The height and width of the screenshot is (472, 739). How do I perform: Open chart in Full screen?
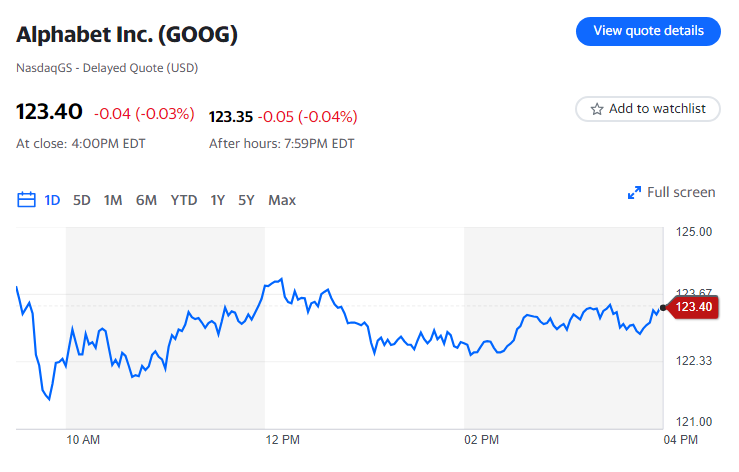680,193
